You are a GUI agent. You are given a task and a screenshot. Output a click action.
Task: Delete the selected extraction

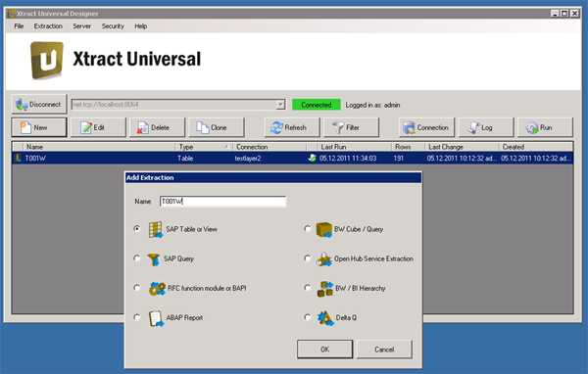coord(158,127)
